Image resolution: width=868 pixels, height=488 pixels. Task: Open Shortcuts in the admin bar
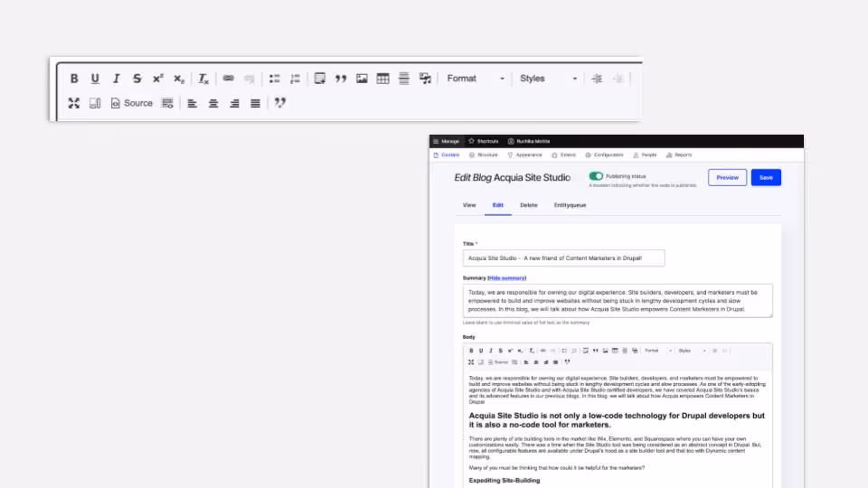pos(483,141)
